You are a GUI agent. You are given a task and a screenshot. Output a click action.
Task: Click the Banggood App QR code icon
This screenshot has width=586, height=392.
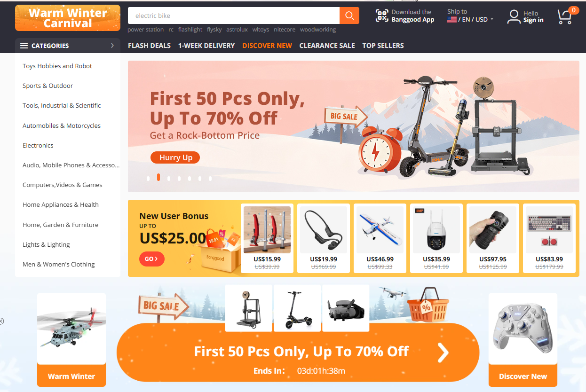pyautogui.click(x=382, y=16)
